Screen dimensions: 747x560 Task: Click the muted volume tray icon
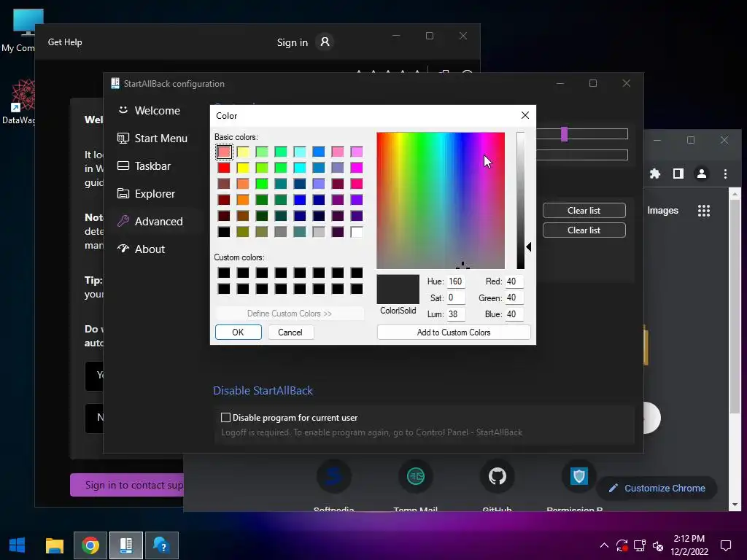click(658, 545)
